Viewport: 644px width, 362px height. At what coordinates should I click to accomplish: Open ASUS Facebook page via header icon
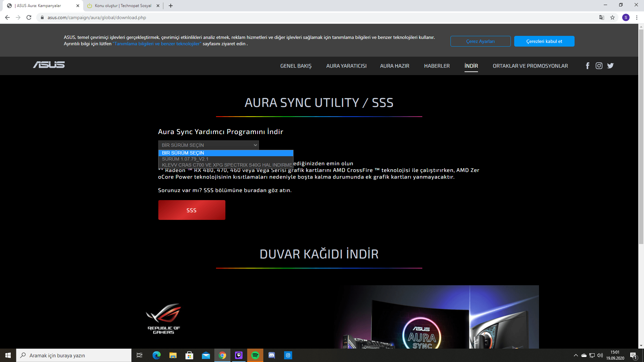coord(587,66)
